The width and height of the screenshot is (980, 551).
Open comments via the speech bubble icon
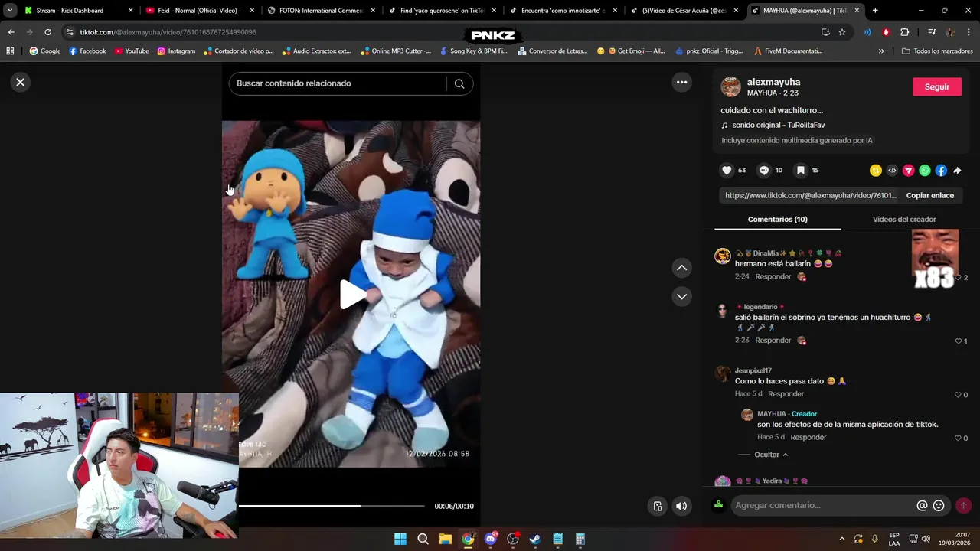coord(763,170)
